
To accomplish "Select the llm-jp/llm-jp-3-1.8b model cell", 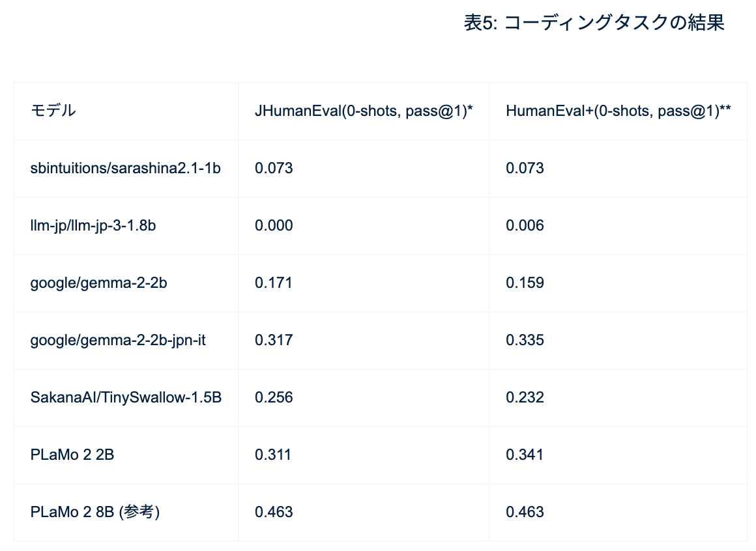I will coord(93,225).
